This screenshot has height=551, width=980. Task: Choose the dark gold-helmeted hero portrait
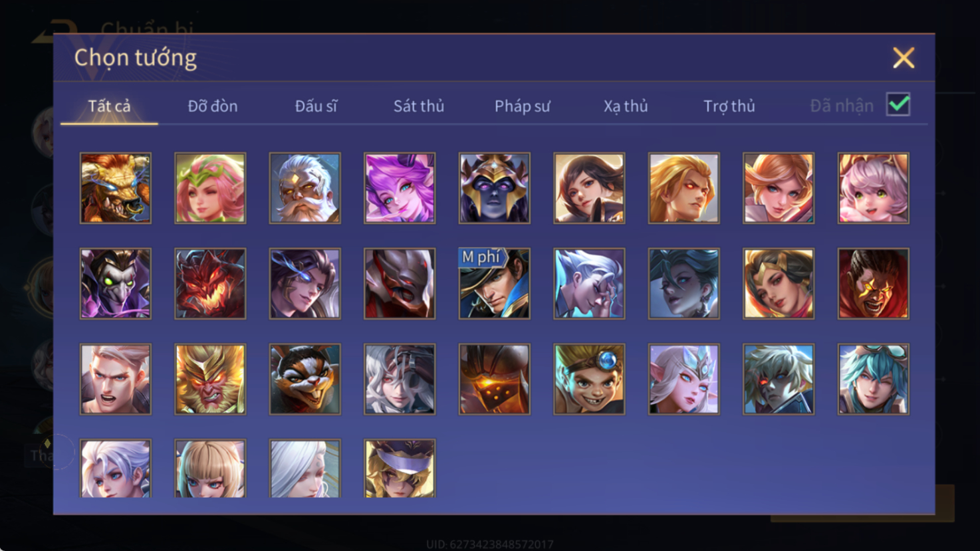pos(495,188)
